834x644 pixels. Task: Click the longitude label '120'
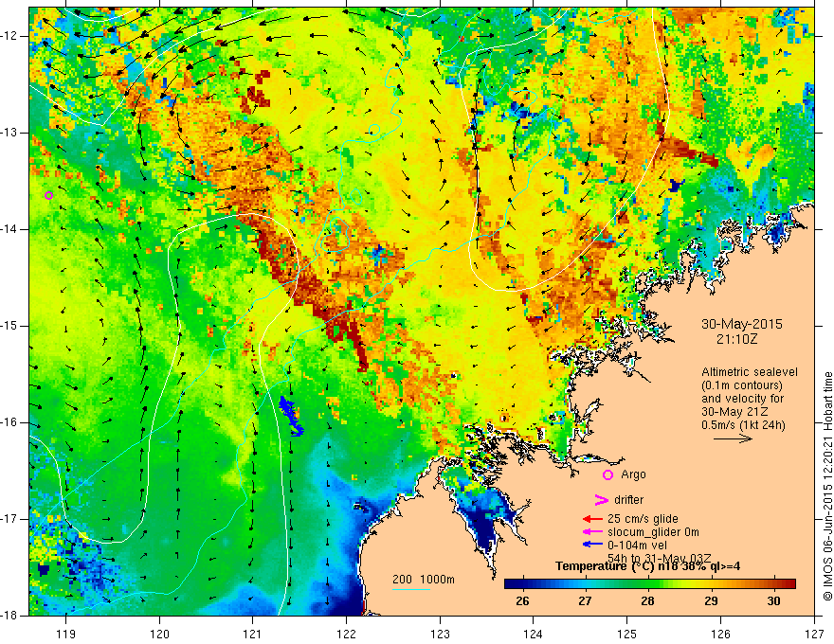(159, 634)
